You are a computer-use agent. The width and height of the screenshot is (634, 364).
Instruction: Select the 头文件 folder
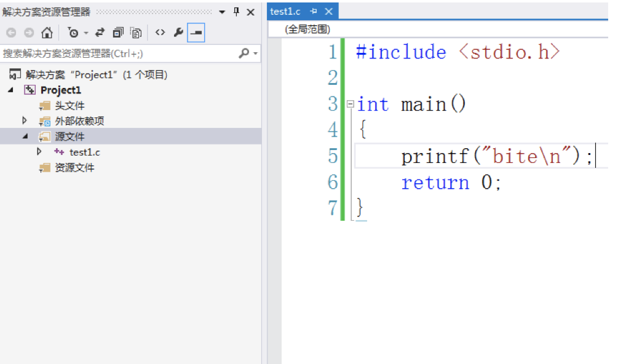[69, 105]
